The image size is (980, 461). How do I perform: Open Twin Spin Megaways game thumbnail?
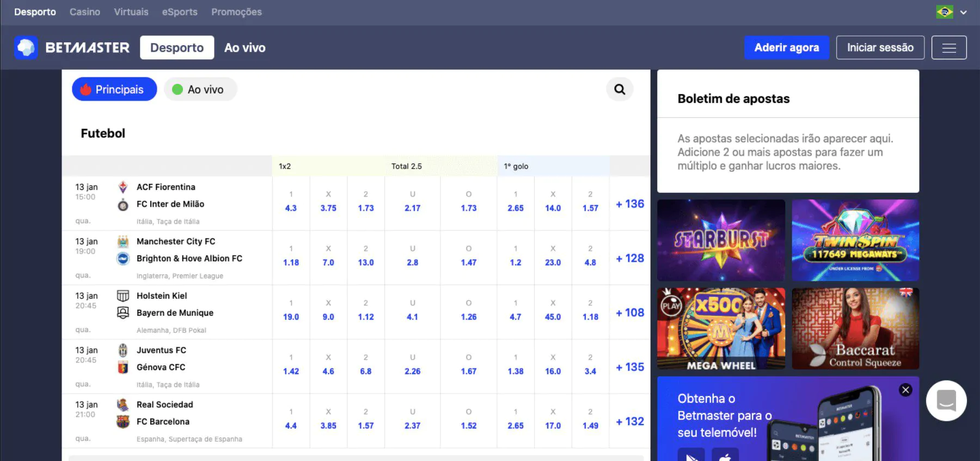855,240
